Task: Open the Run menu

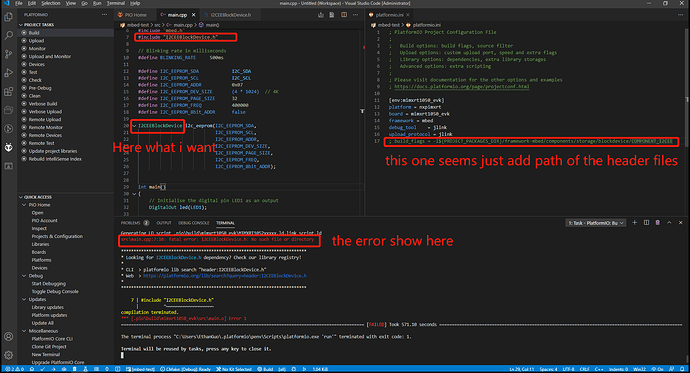Action: point(97,3)
